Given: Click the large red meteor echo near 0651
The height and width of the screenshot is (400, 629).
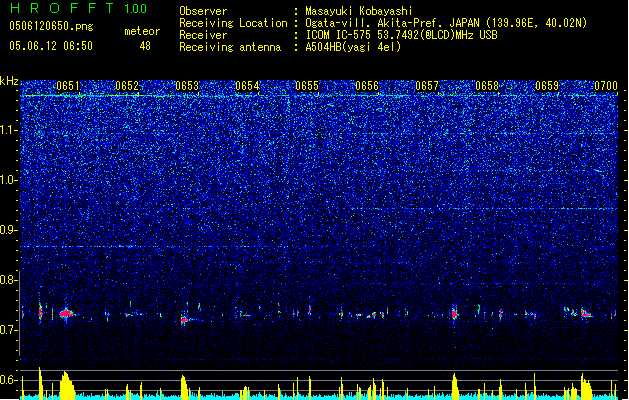Looking at the screenshot, I should point(66,313).
